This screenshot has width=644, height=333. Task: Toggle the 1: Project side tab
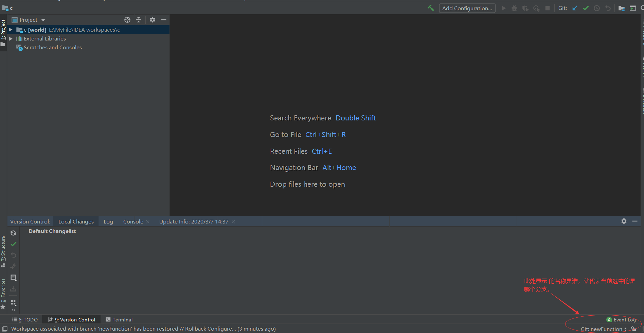(3, 33)
